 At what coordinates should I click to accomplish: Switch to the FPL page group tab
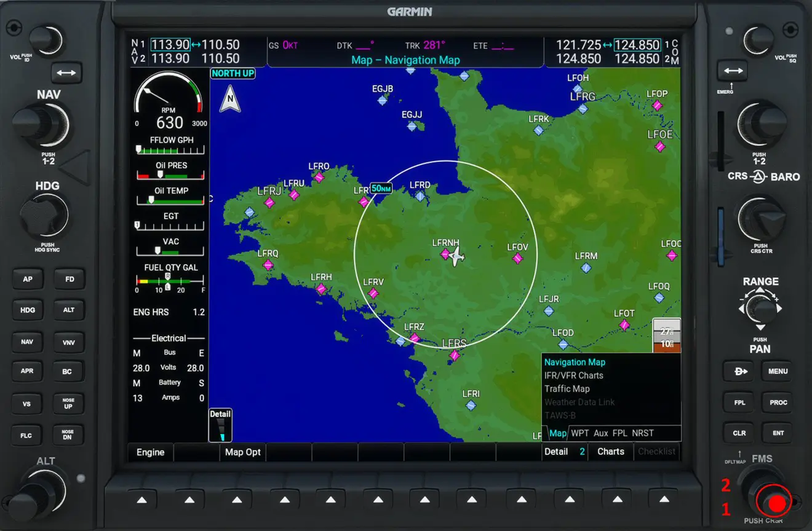click(620, 433)
